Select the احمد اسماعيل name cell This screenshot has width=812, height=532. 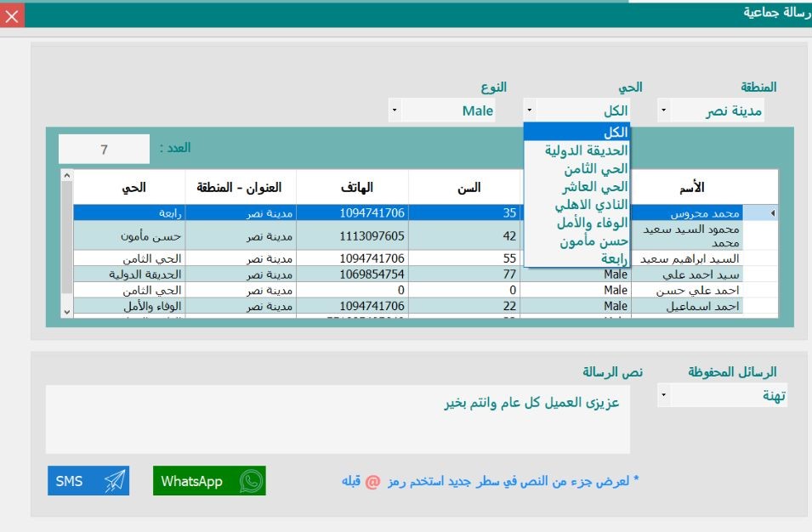688,306
